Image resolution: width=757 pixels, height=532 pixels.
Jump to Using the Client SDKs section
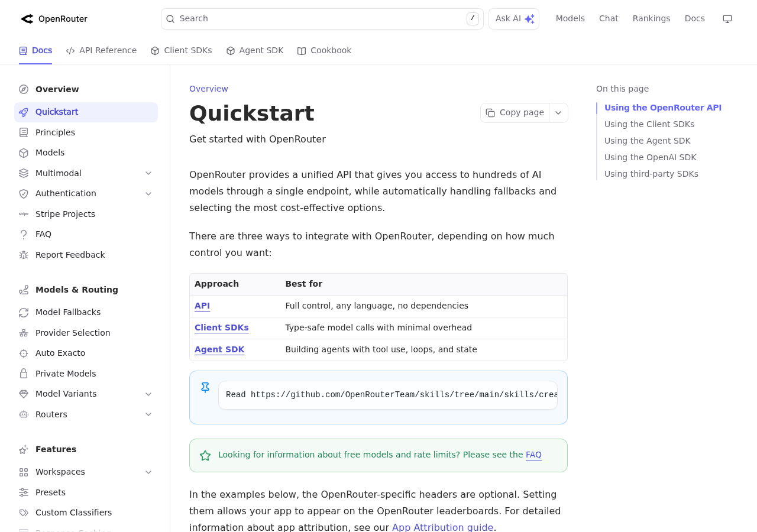[x=649, y=125]
